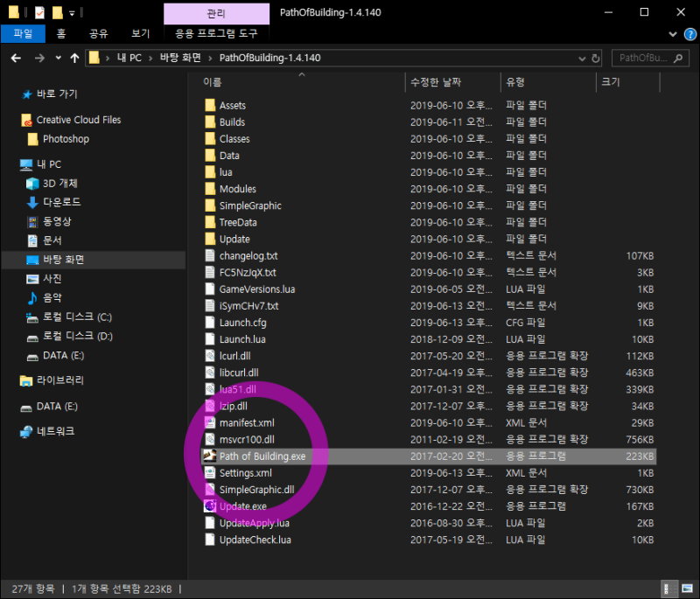Sort by the 수정한 날짜 column header
This screenshot has width=700, height=599.
(x=436, y=82)
